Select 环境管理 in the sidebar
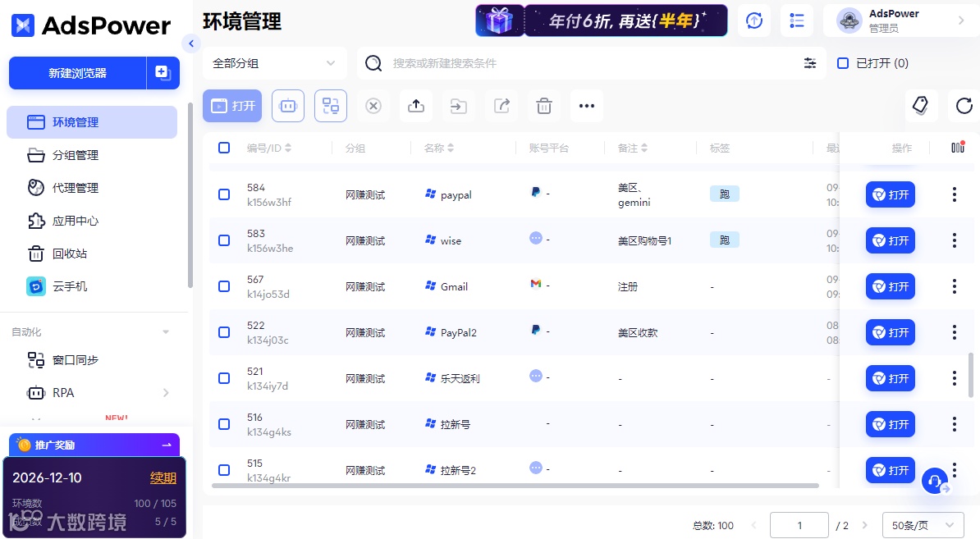980x539 pixels. (x=92, y=121)
